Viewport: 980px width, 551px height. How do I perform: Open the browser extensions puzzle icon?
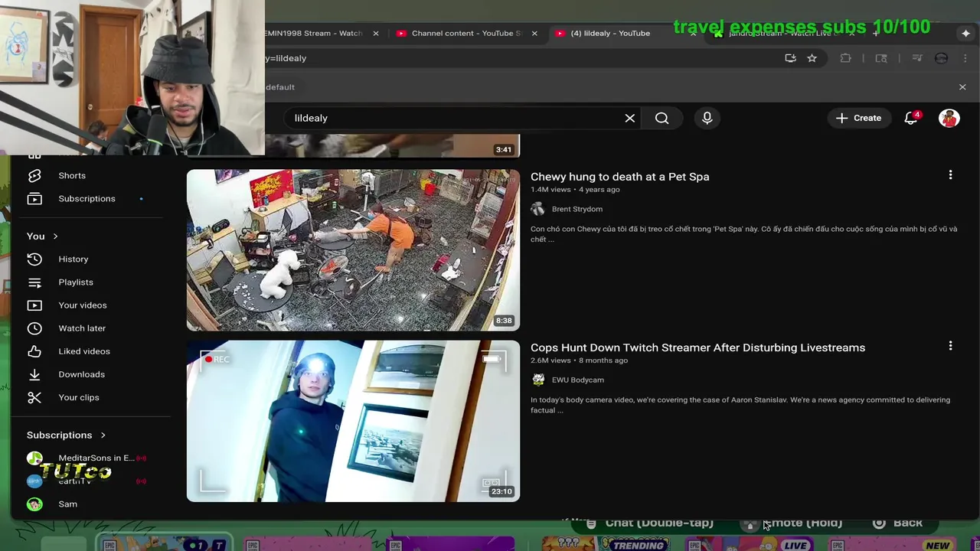(845, 58)
